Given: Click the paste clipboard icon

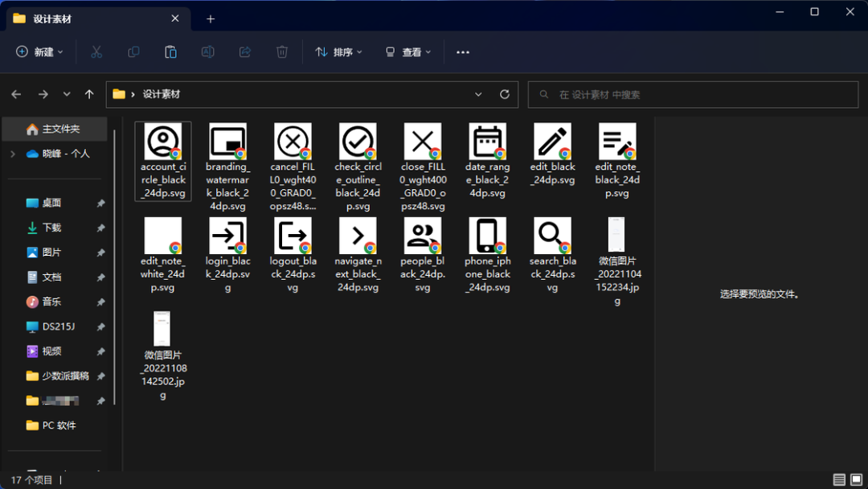Looking at the screenshot, I should 170,52.
